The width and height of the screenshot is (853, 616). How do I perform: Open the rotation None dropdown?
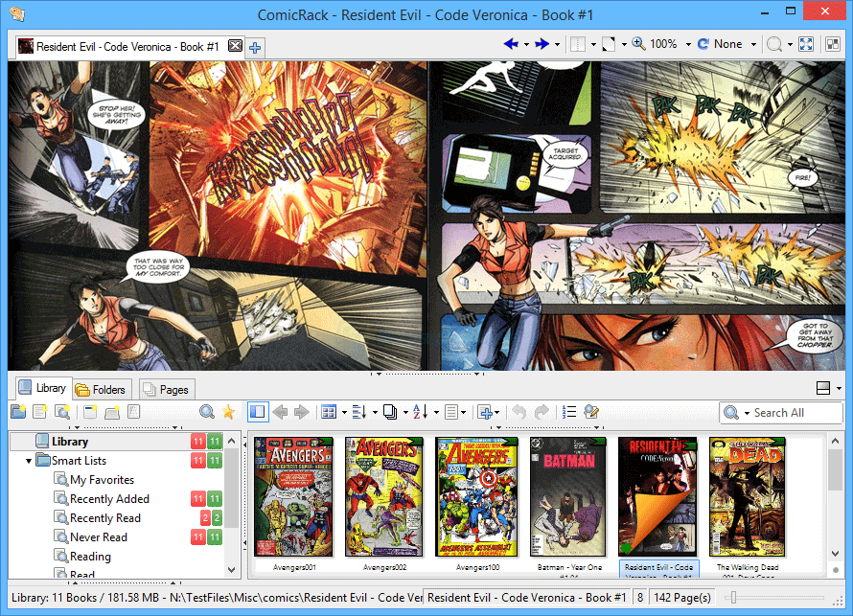pyautogui.click(x=753, y=45)
